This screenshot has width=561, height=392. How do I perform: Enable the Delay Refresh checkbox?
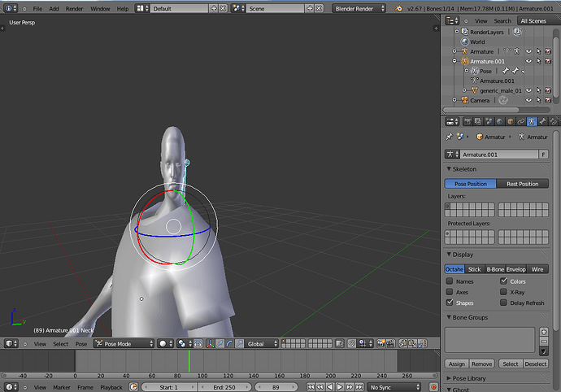point(504,303)
